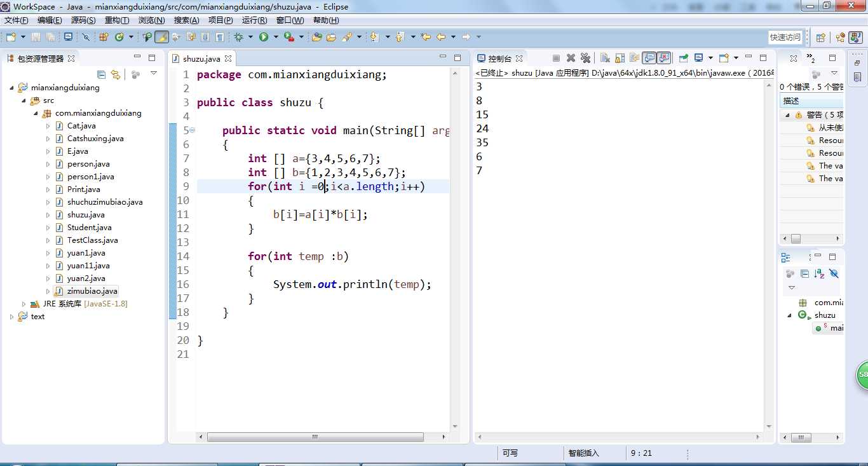The width and height of the screenshot is (868, 466).
Task: Click the Pin Console icon
Action: click(684, 58)
